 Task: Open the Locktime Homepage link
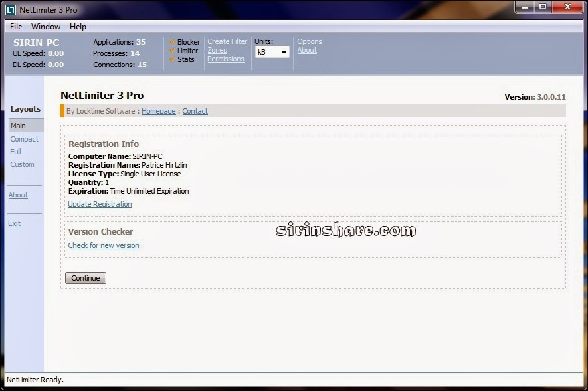159,111
